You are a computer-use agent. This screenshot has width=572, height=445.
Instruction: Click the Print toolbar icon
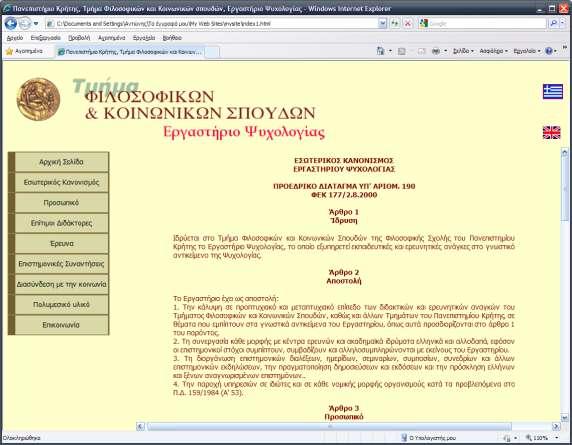click(436, 51)
